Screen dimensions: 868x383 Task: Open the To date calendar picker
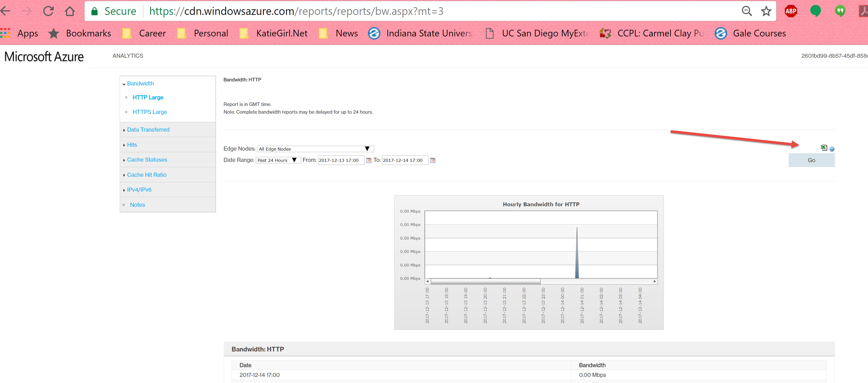tap(433, 160)
